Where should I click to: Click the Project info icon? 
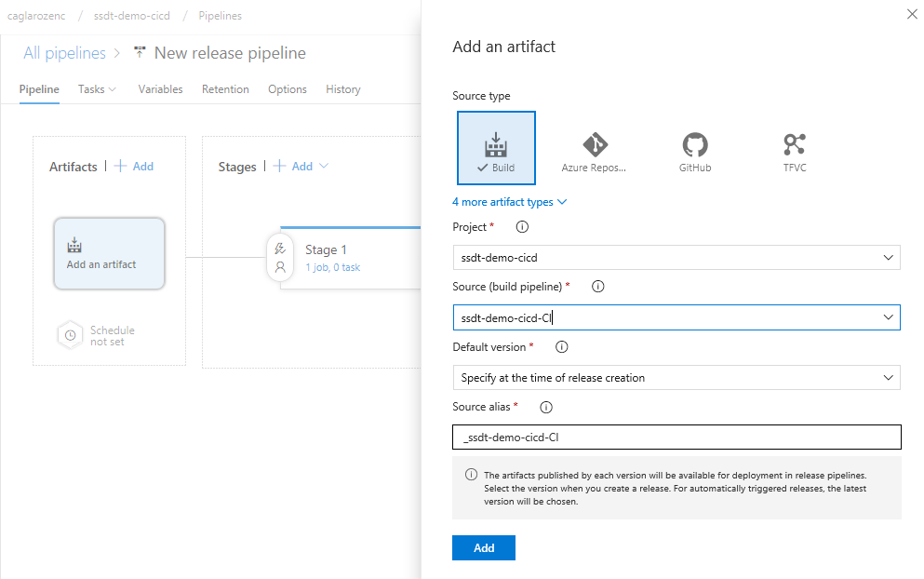coord(522,226)
